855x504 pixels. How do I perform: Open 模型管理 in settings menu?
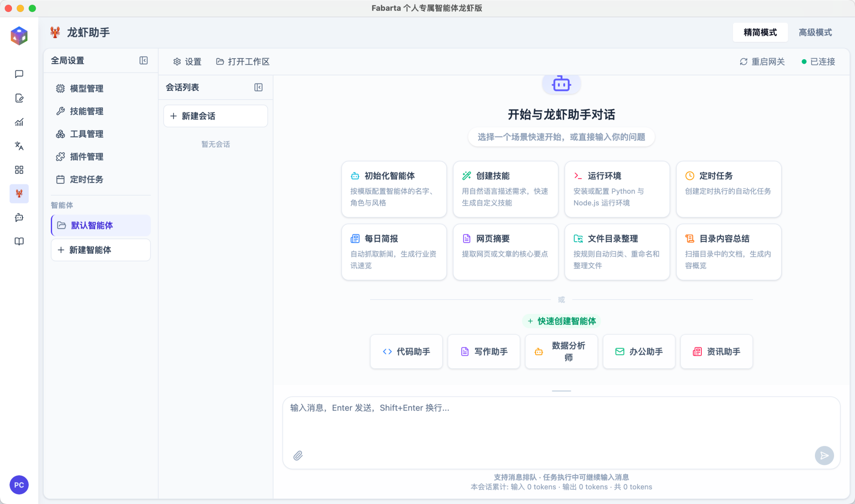[86, 89]
